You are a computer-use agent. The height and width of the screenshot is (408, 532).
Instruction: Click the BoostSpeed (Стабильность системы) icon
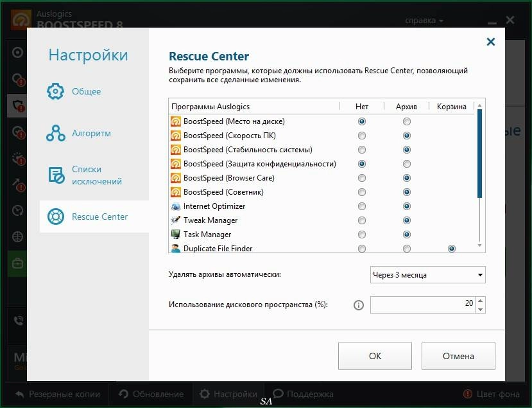pyautogui.click(x=176, y=150)
